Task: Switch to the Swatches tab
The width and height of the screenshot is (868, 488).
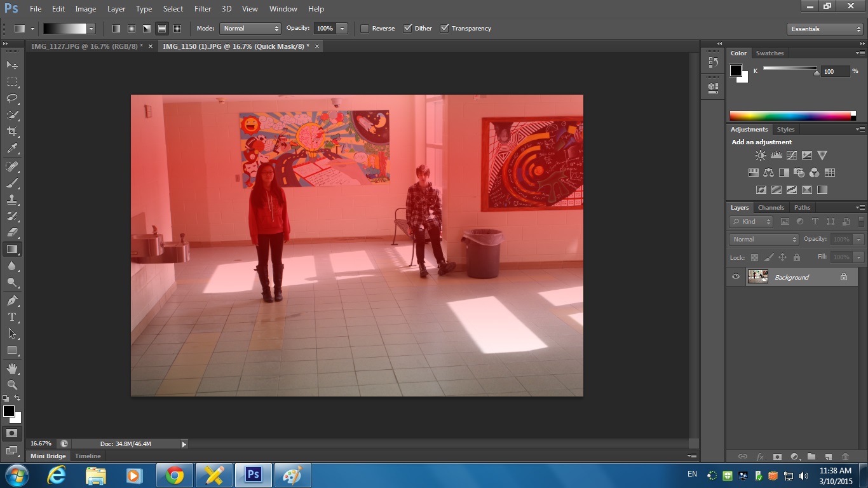Action: tap(770, 53)
